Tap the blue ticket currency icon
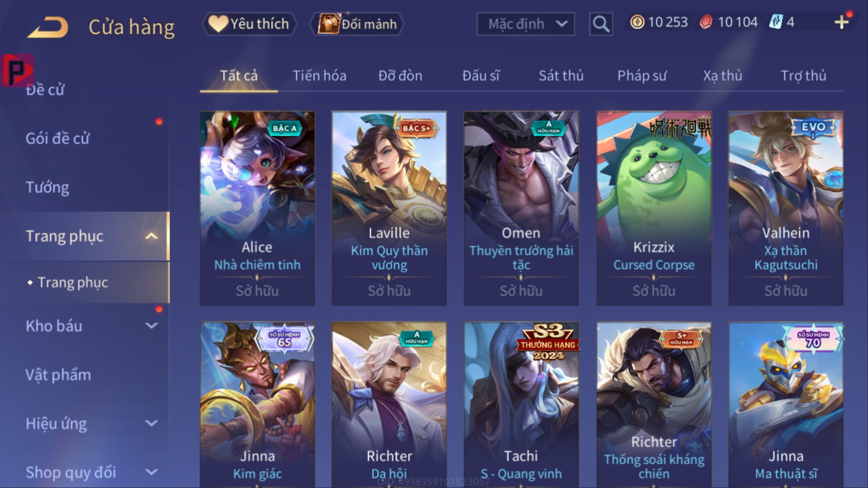Screen dimensions: 868x488 [776, 22]
